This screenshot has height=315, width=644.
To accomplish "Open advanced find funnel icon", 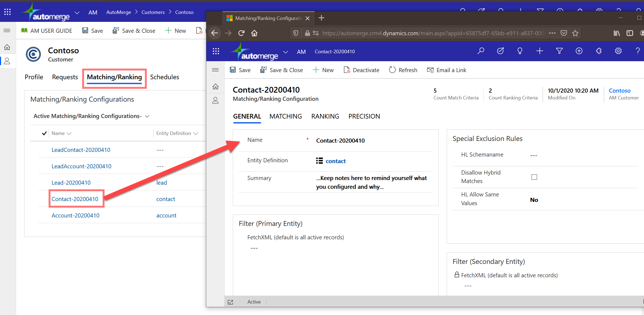I will click(559, 51).
